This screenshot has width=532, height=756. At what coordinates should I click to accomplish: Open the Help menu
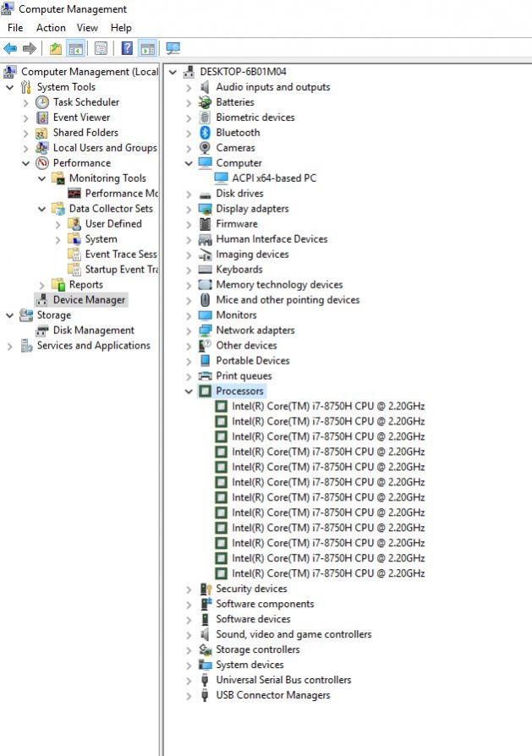121,27
